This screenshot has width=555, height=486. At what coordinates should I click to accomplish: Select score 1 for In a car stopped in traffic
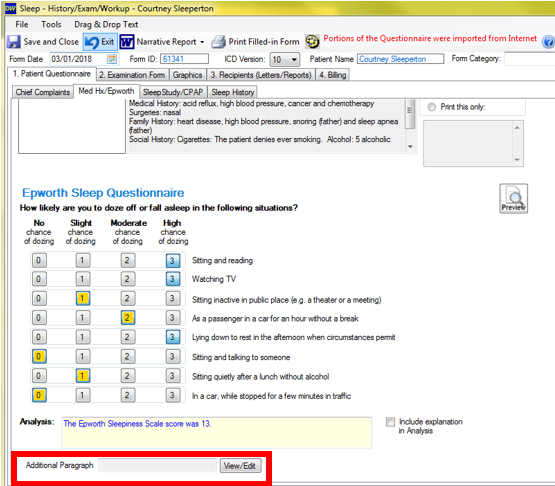pyautogui.click(x=82, y=395)
